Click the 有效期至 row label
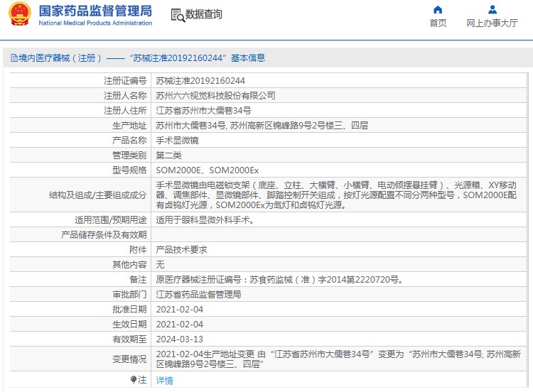 [x=129, y=339]
